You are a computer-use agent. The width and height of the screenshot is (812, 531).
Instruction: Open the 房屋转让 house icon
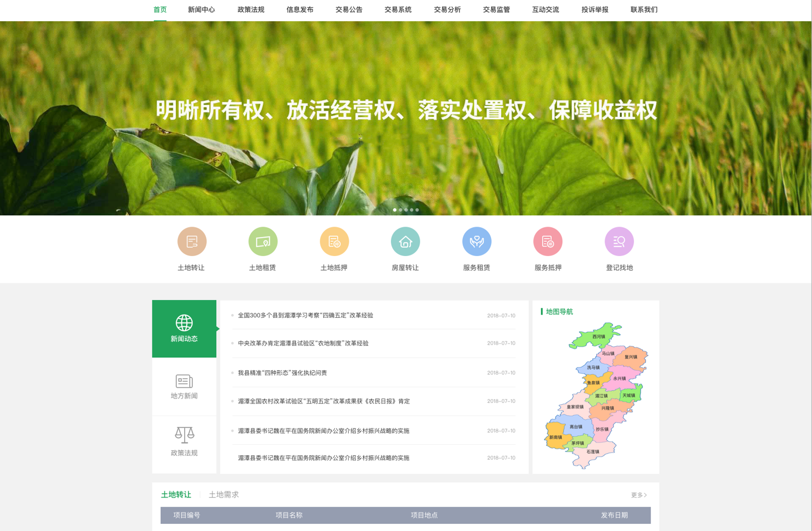(x=405, y=242)
